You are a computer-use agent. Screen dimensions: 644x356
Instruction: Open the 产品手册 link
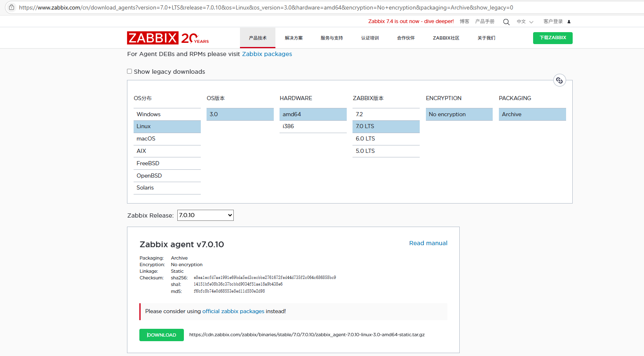[485, 21]
